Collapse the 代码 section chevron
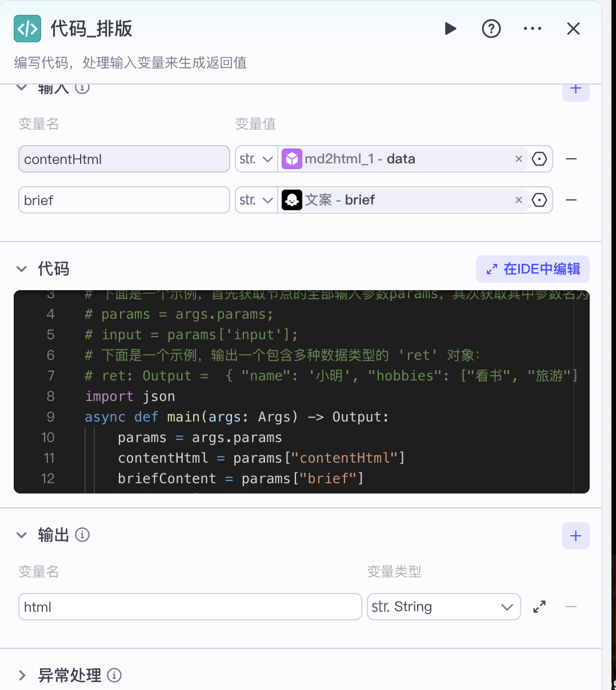 point(22,269)
